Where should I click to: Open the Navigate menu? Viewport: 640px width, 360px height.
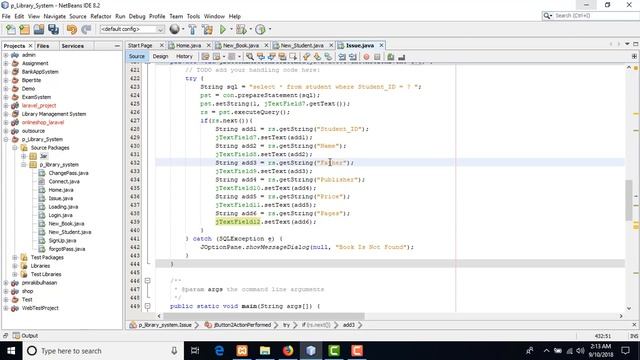55,16
